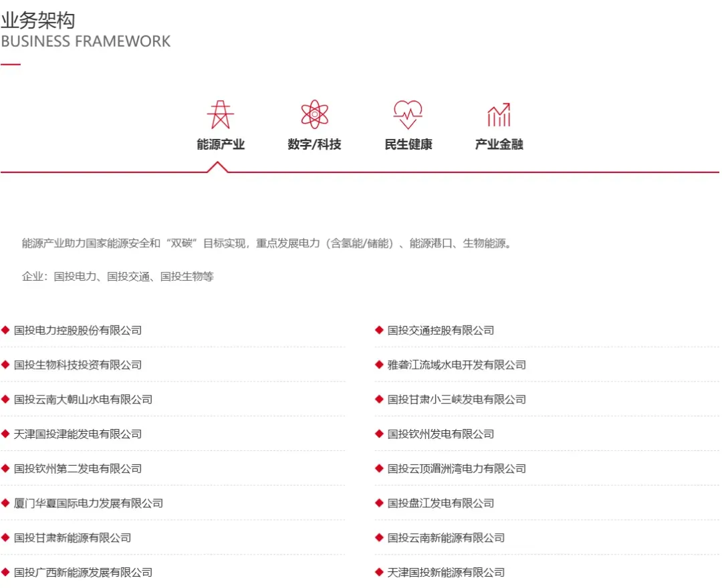This screenshot has height=588, width=722.
Task: Click the heart pulse icon for 民生健康
Action: [x=408, y=114]
